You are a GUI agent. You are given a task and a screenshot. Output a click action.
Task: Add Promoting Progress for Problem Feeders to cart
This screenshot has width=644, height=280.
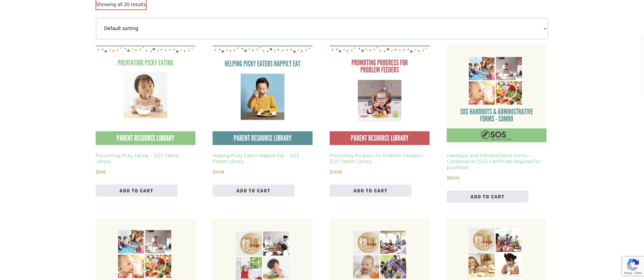pyautogui.click(x=370, y=191)
